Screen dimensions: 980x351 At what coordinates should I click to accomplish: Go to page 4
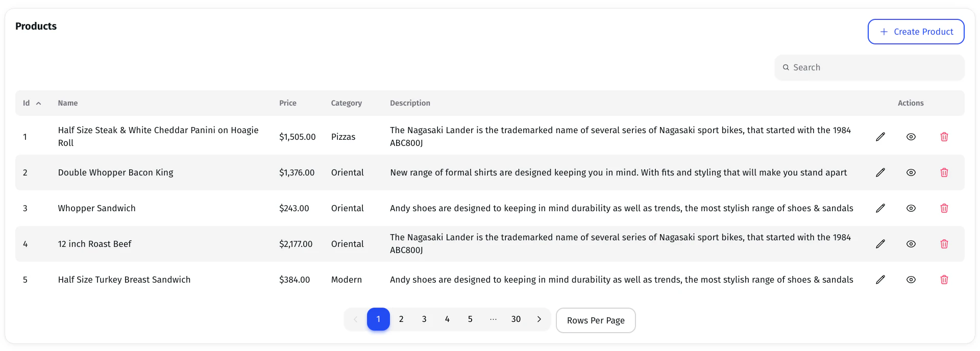(447, 319)
